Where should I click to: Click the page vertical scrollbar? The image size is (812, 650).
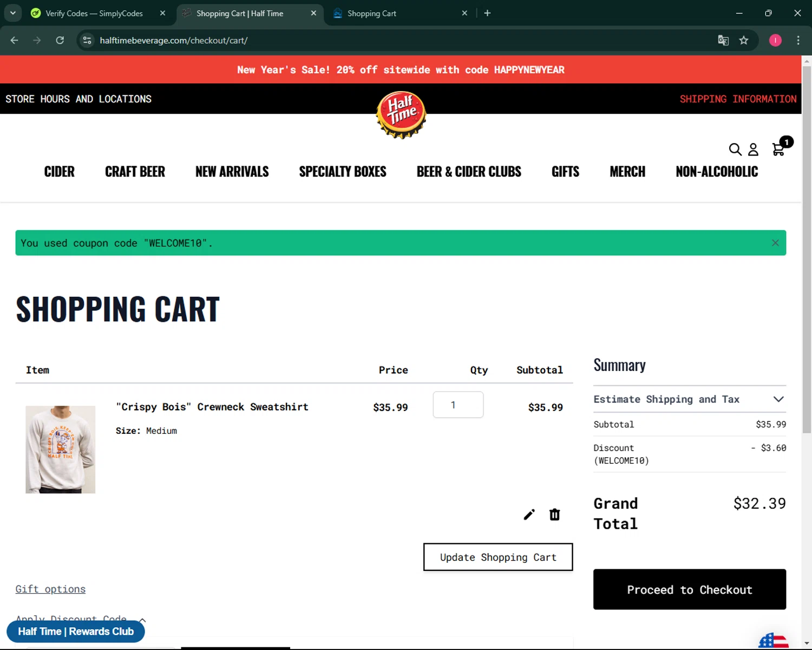point(807,249)
